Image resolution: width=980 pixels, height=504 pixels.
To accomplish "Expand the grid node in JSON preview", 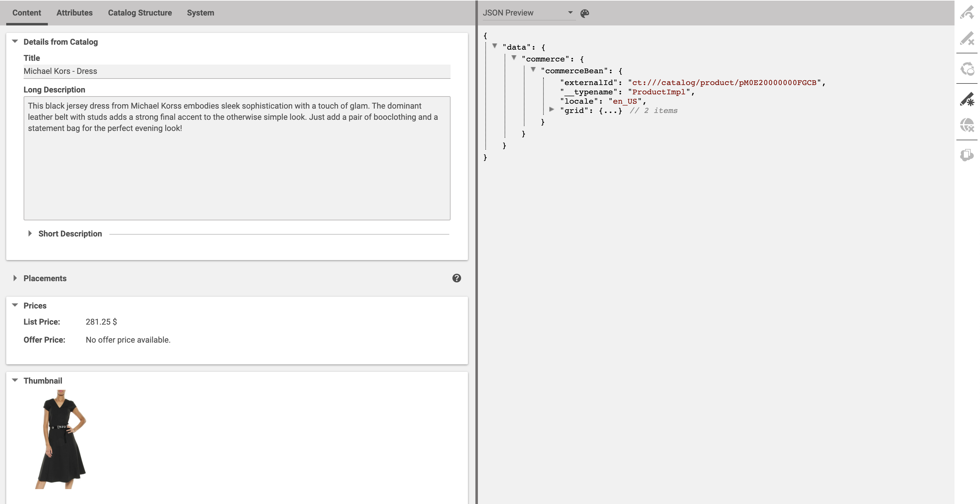I will (x=552, y=110).
